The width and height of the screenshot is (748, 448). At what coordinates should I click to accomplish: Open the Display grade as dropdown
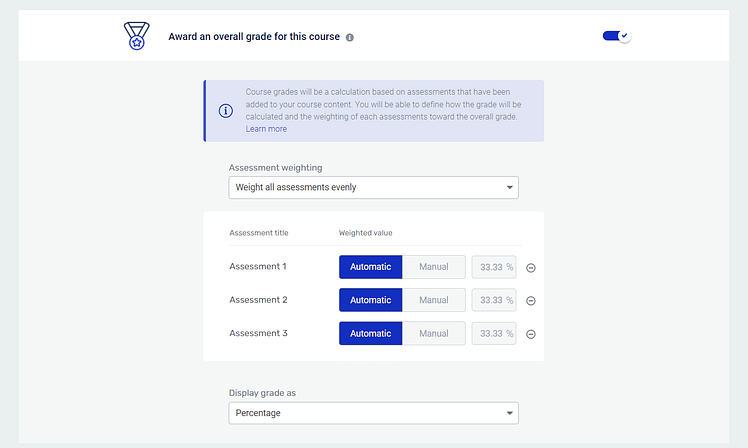pyautogui.click(x=373, y=413)
